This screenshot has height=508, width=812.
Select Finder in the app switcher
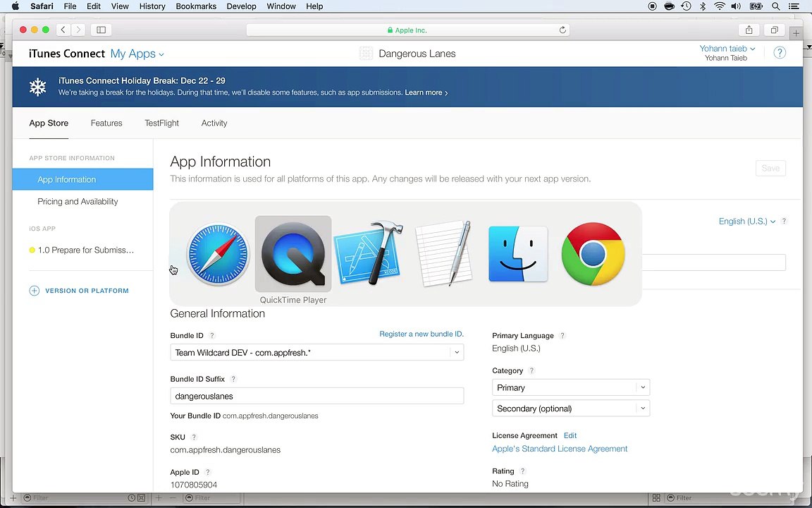click(x=518, y=254)
